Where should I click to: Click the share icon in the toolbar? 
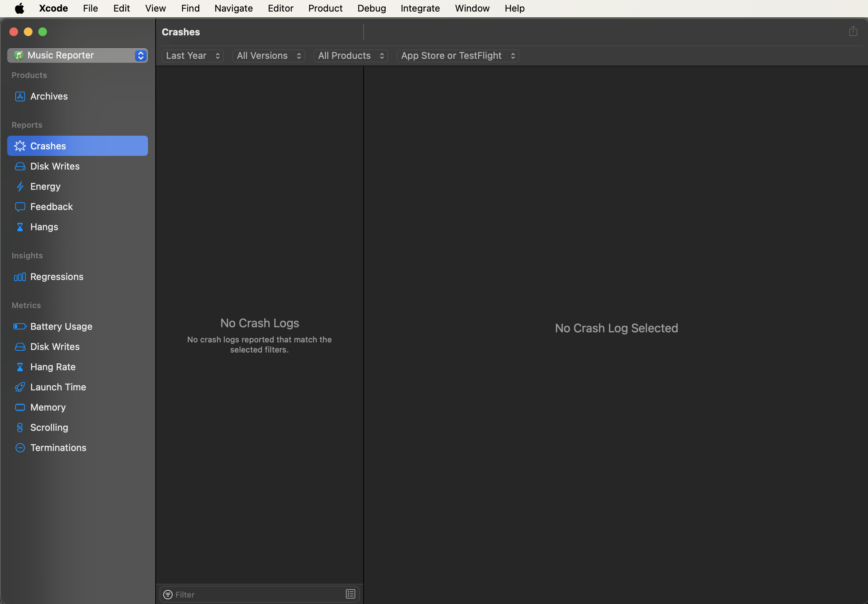pyautogui.click(x=853, y=31)
